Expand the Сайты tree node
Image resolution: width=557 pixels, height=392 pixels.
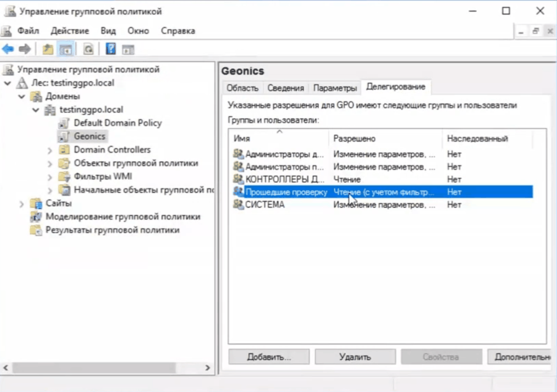22,204
